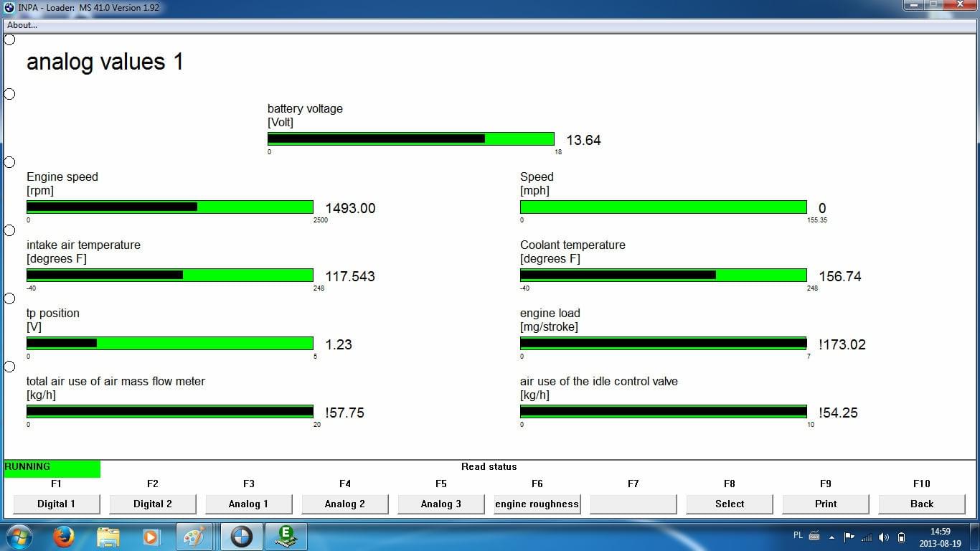Open Windows Media Player taskbar icon
Image resolution: width=980 pixels, height=551 pixels.
tap(151, 537)
